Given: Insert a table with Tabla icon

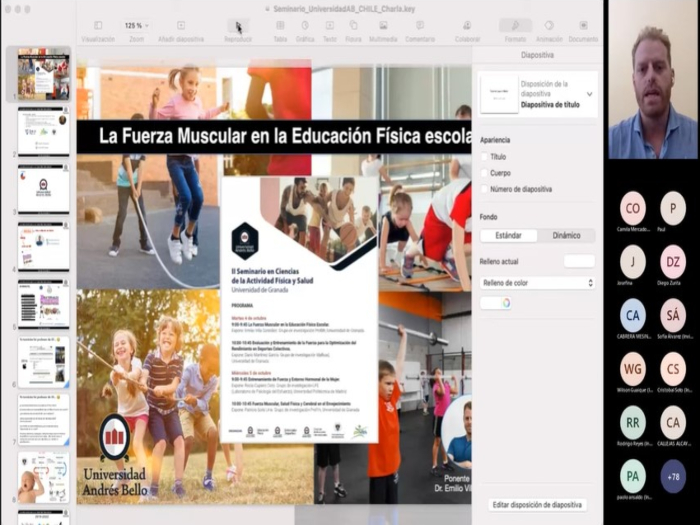Looking at the screenshot, I should (280, 25).
